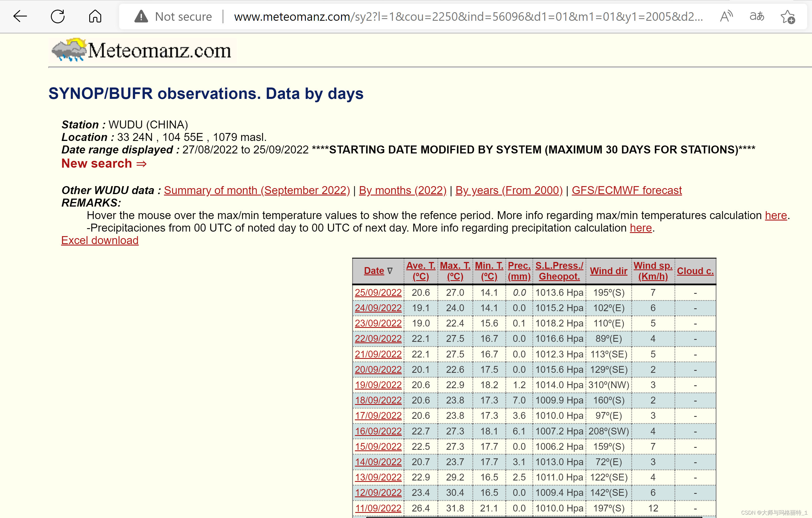Open the 15/09/2022 date link
812x518 pixels.
tap(378, 447)
